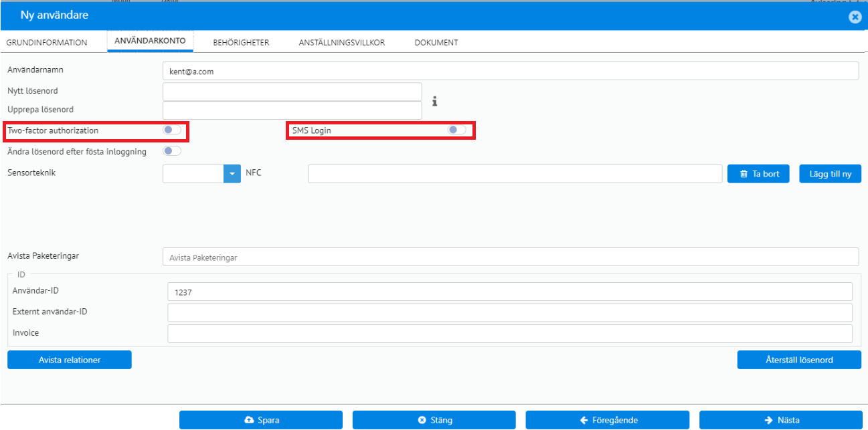Click the password info icon
868x430 pixels.
434,102
